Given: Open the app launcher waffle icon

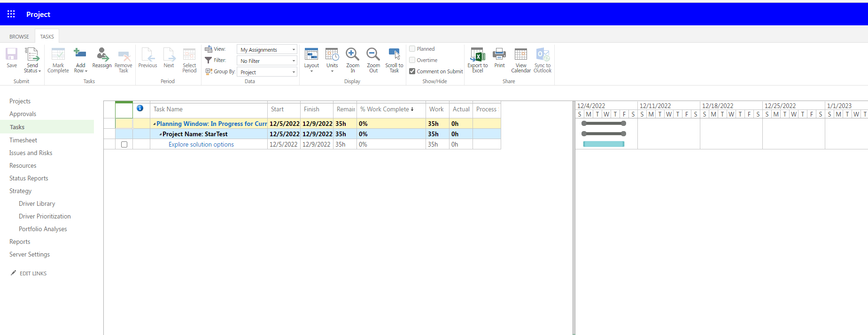Looking at the screenshot, I should pyautogui.click(x=11, y=14).
